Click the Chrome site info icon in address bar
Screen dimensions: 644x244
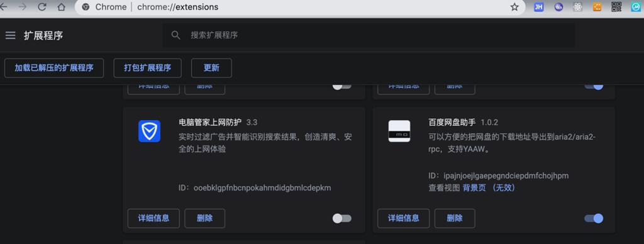86,7
